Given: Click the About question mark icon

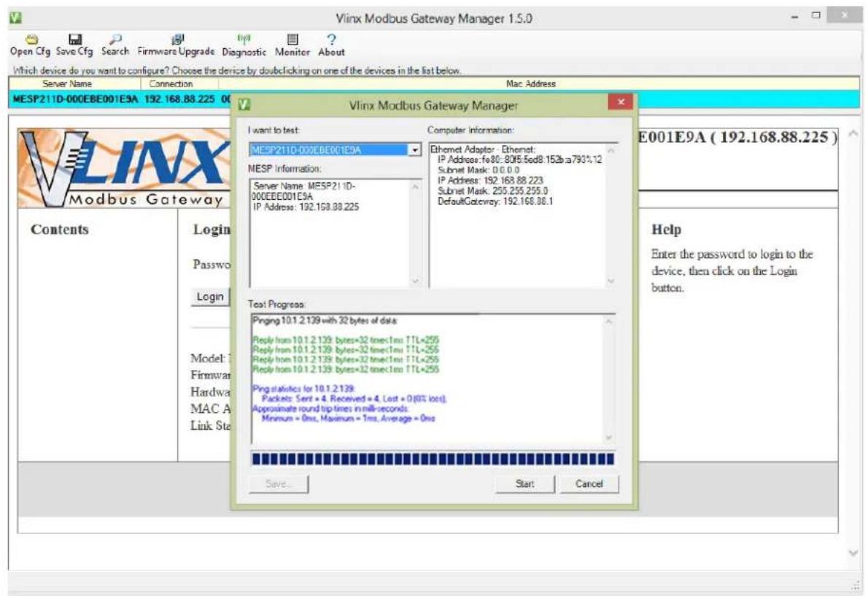Looking at the screenshot, I should pyautogui.click(x=331, y=39).
